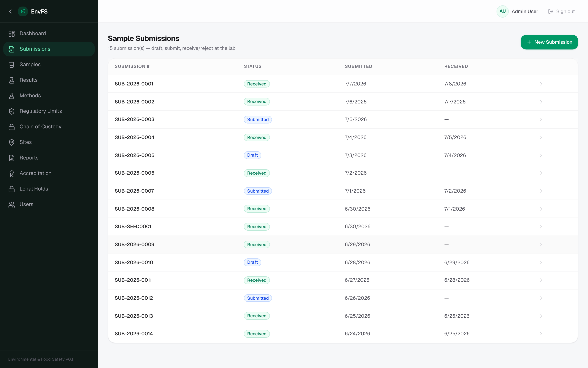This screenshot has height=368, width=588.
Task: Click the RECEIVED column header
Action: [x=456, y=66]
